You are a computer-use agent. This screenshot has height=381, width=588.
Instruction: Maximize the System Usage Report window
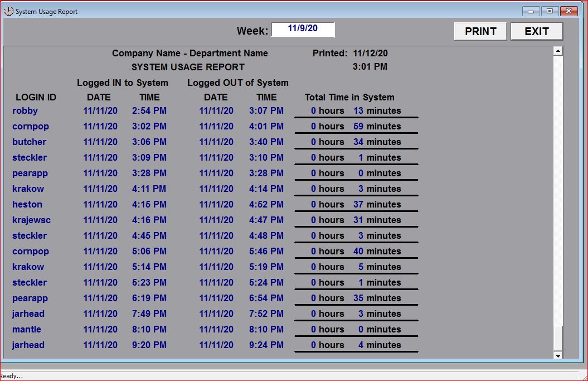click(549, 11)
